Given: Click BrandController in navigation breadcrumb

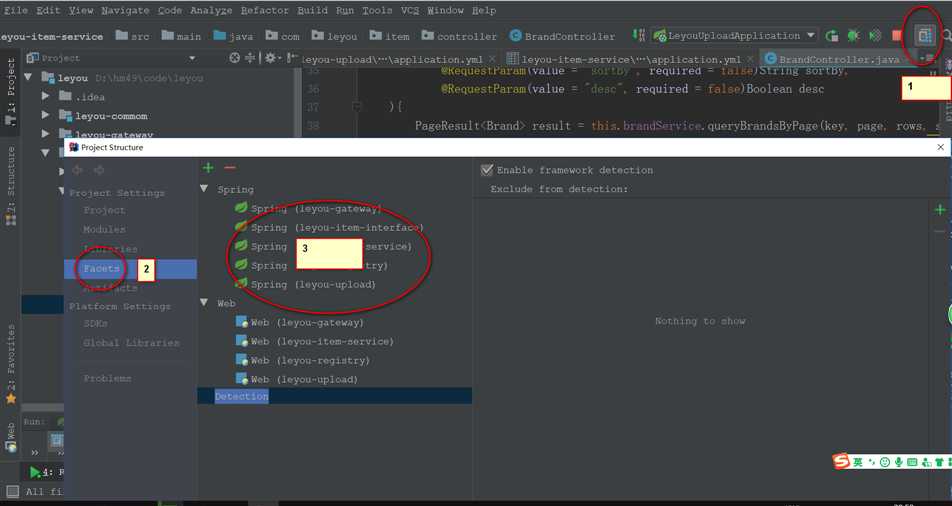Looking at the screenshot, I should pyautogui.click(x=562, y=36).
